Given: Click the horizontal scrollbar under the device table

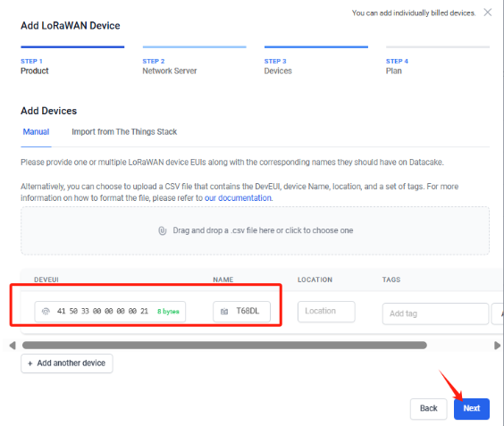Looking at the screenshot, I should click(224, 346).
